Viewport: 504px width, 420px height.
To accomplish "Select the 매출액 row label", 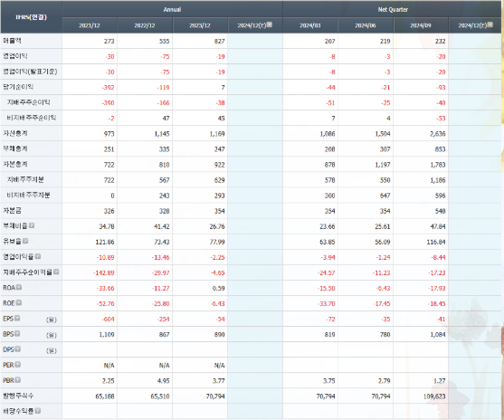I will click(x=12, y=41).
